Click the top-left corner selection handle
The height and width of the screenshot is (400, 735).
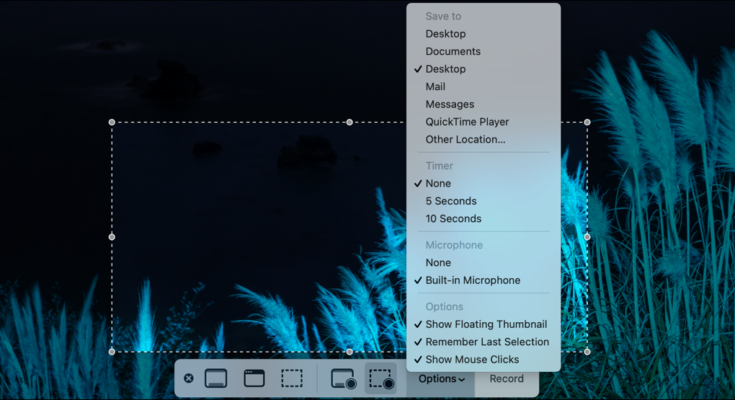pos(111,122)
